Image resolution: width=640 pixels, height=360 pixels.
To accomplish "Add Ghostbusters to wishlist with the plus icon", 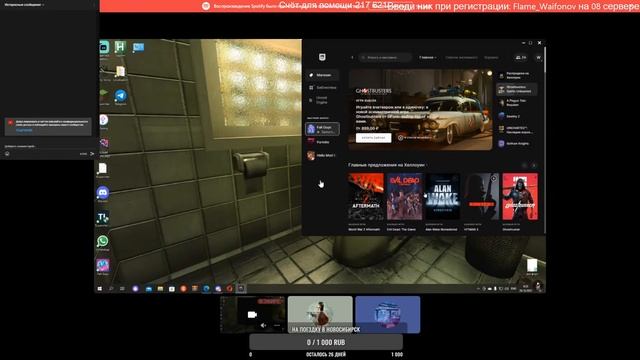I will coord(400,138).
